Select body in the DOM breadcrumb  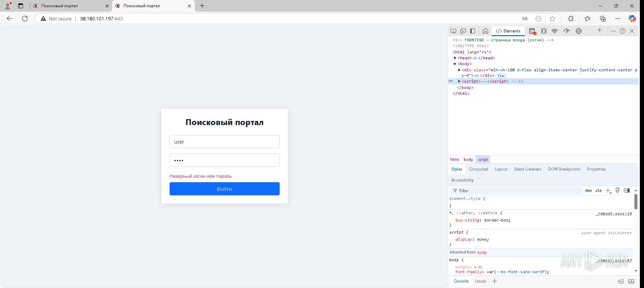coord(468,160)
